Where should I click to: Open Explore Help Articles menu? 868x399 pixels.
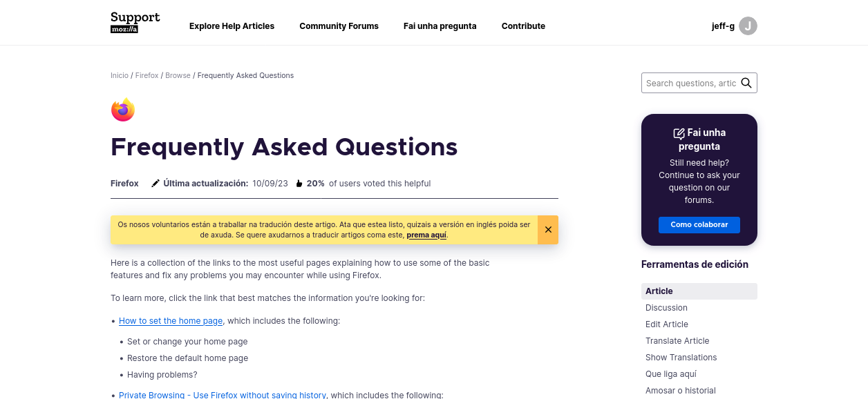pos(232,26)
